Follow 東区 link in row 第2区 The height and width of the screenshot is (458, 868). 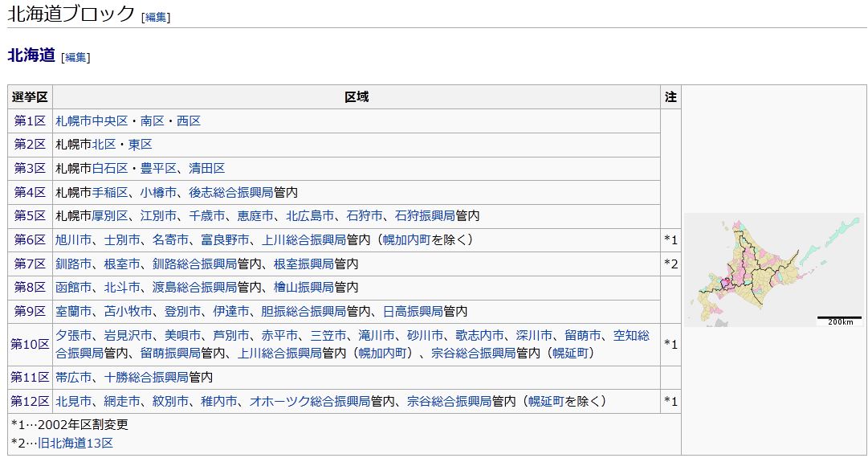(x=140, y=144)
